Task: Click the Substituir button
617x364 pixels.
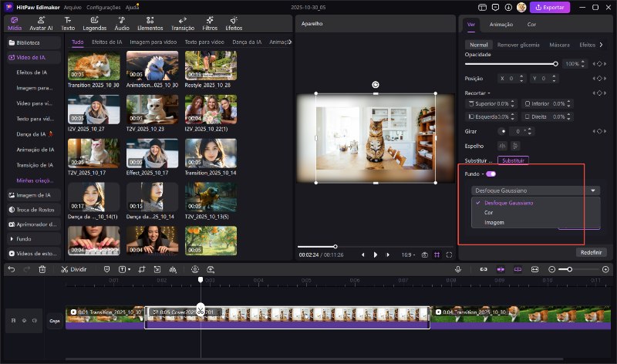Action: tap(513, 160)
